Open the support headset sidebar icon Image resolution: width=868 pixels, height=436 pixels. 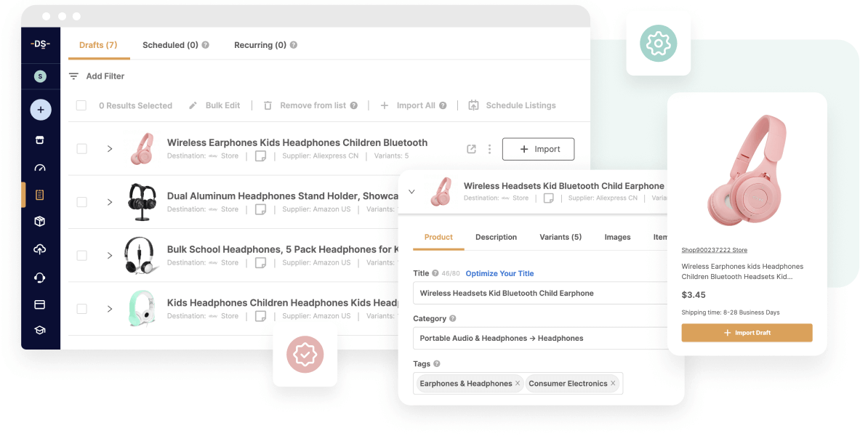coord(40,278)
